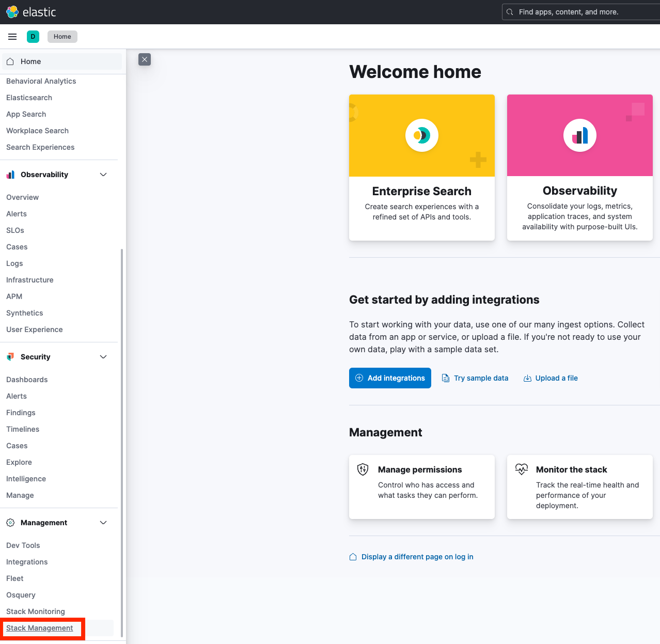Screen dimensions: 660x644
Task: Click Home breadcrumb badge
Action: tap(62, 37)
